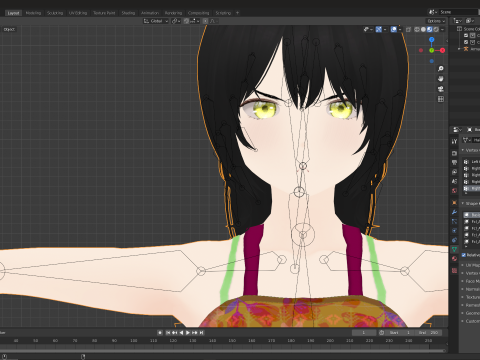Click the blue Z axis gizmo handle
Screen dimensions: 480x360
pos(432,40)
